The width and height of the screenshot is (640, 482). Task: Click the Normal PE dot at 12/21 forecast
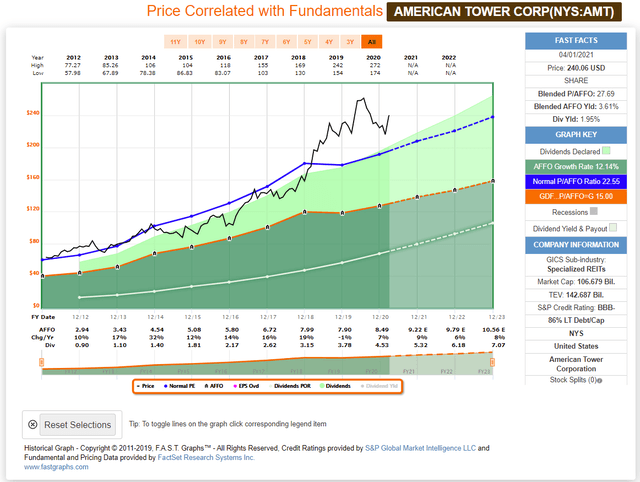point(417,141)
